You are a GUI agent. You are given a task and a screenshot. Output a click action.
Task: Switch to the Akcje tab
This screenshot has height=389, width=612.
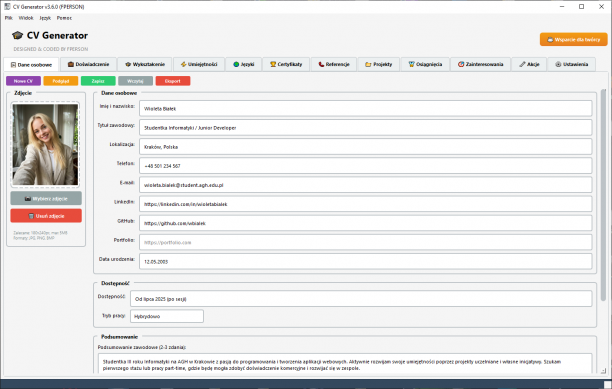pyautogui.click(x=529, y=64)
